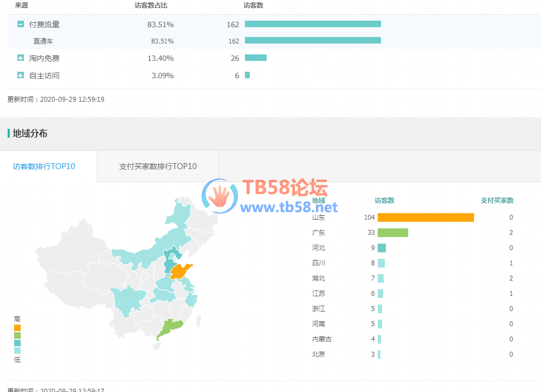Click the lightest teal low legend swatch

17,351
